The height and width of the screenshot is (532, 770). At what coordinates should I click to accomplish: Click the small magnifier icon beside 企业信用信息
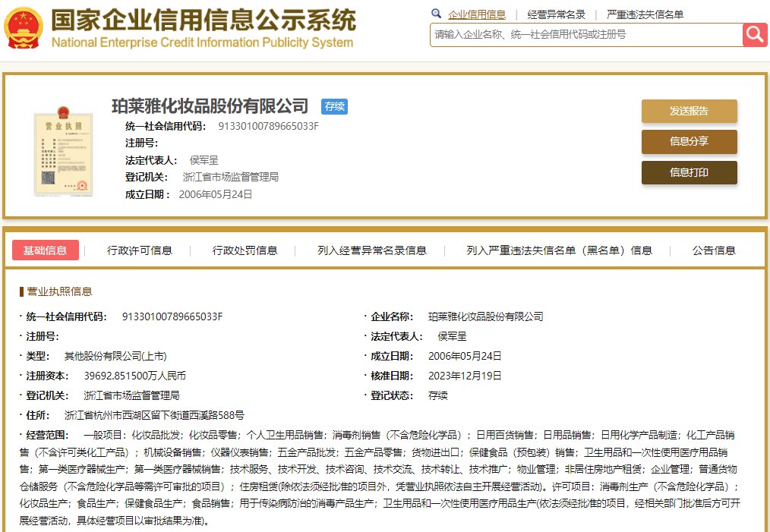point(436,14)
